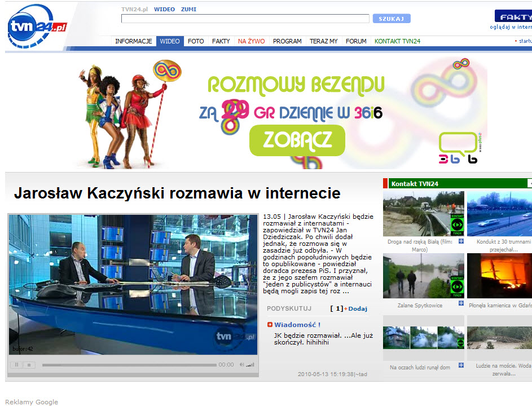Viewport: 532px width, 406px height.
Task: Click the ZOBACZ button in banner
Action: click(x=297, y=140)
